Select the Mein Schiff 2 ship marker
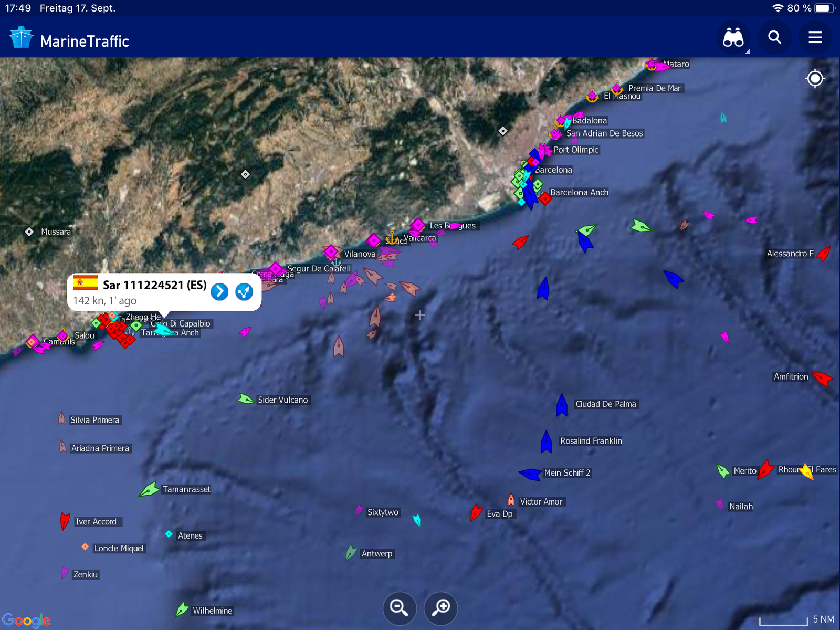The width and height of the screenshot is (840, 630). point(530,474)
